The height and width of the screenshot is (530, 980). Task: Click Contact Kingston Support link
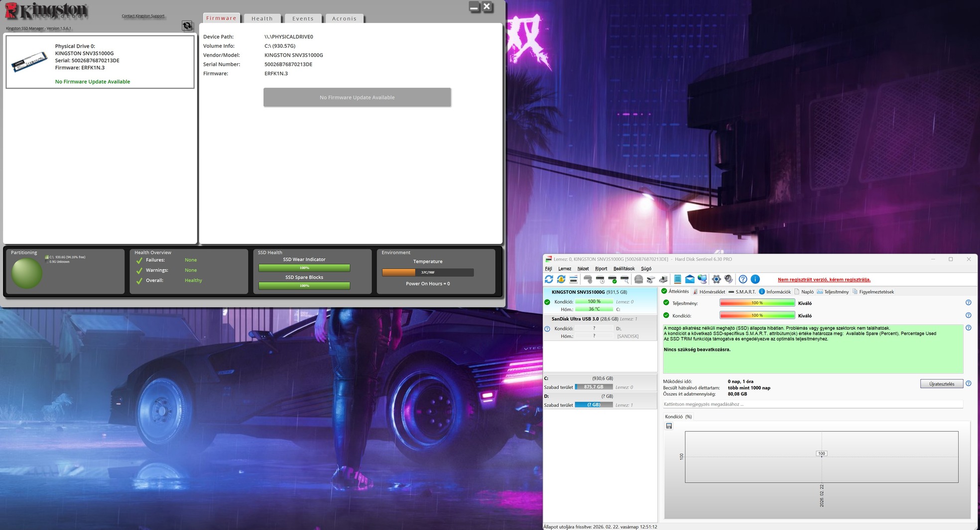pos(143,16)
